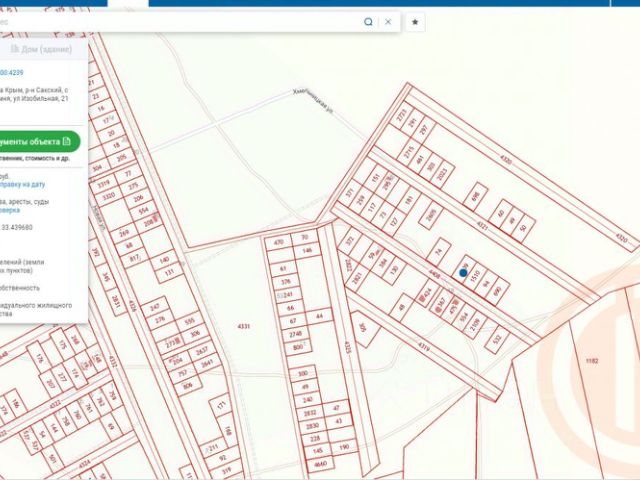This screenshot has height=480, width=640.
Task: Open the blue проверка link
Action: 9,211
